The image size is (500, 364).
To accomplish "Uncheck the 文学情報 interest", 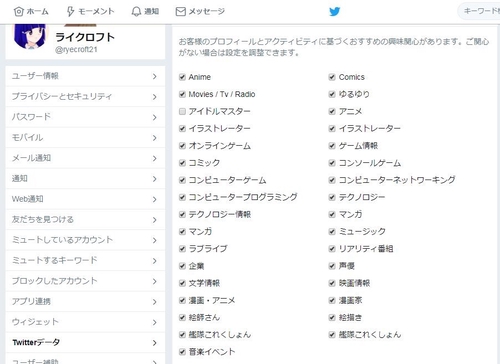I will [182, 283].
